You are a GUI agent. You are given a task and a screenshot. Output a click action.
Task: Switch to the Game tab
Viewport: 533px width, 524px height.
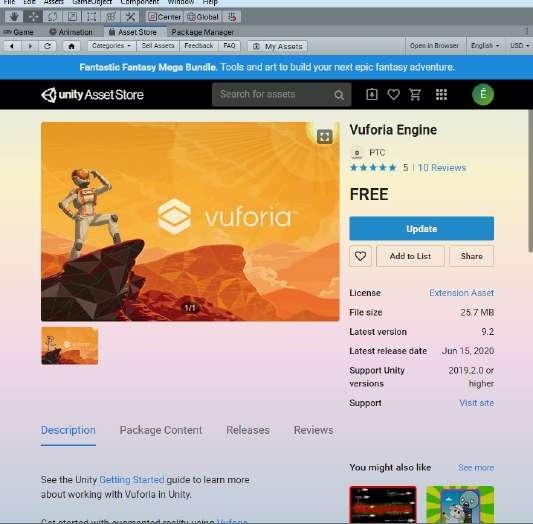[x=19, y=32]
